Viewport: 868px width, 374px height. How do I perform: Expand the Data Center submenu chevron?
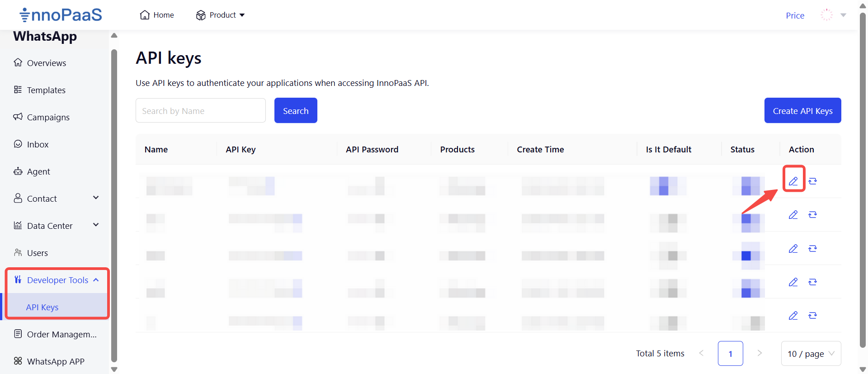96,225
